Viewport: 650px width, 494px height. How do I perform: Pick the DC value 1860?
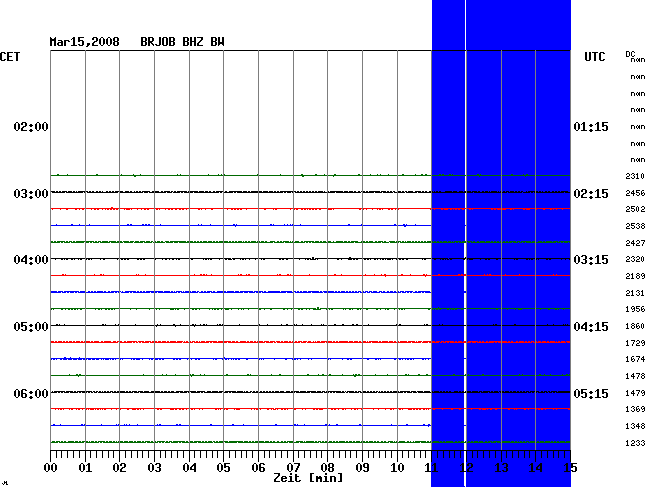pos(635,326)
